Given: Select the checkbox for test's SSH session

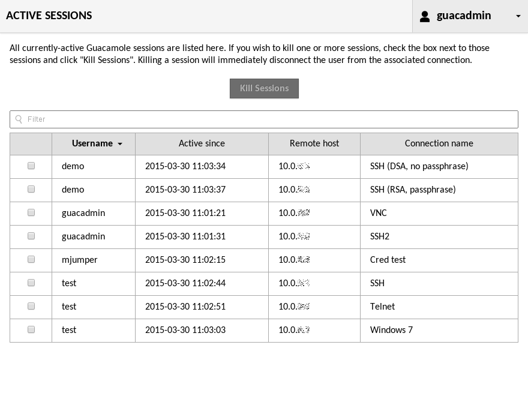Looking at the screenshot, I should click(x=31, y=283).
